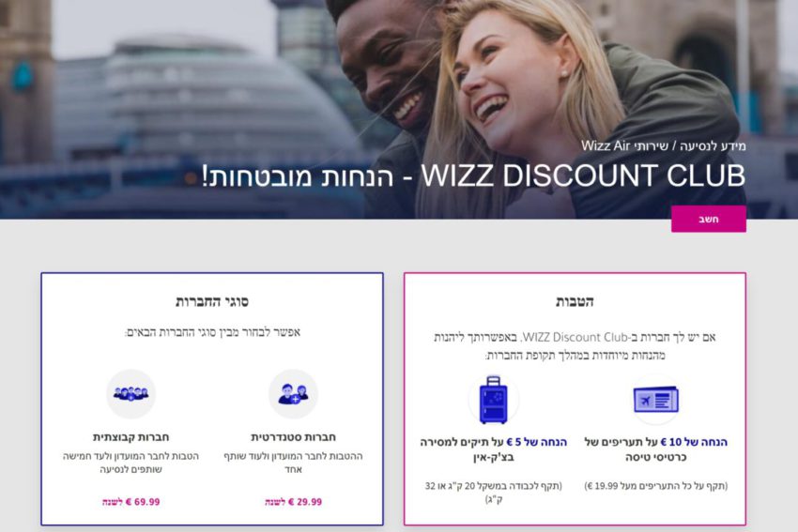This screenshot has width=798, height=532.
Task: Click the חברות קבוצתית membership heading
Action: 130,437
